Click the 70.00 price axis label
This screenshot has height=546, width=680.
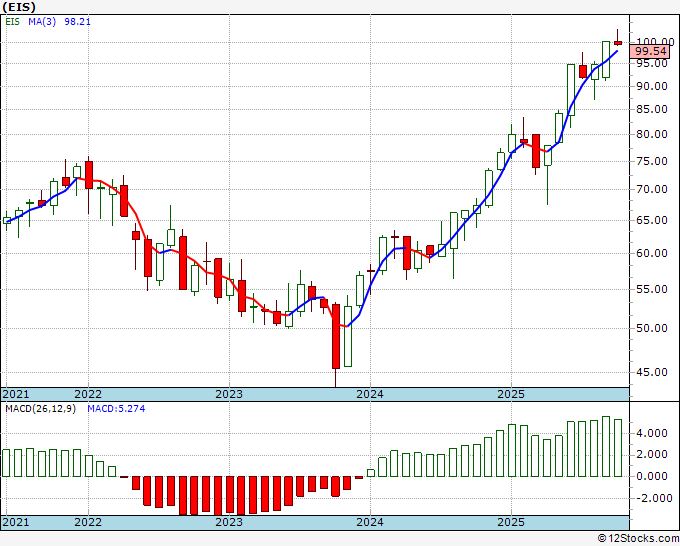point(652,190)
